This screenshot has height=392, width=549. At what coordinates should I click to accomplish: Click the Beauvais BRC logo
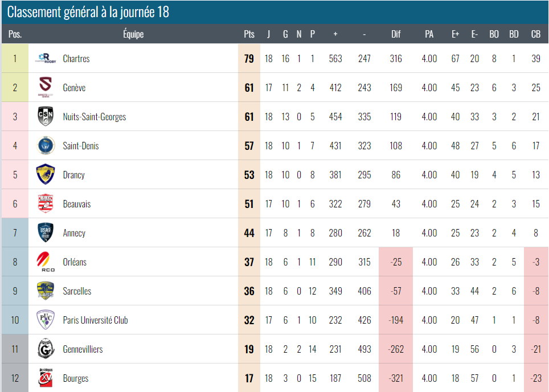click(46, 203)
